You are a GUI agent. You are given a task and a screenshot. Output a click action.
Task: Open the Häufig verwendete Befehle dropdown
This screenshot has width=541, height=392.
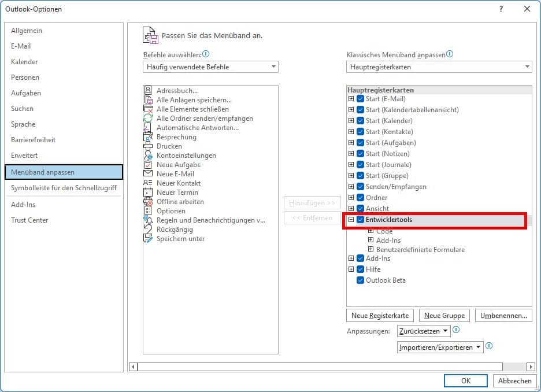coord(210,67)
